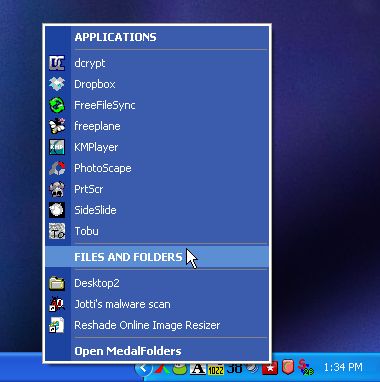Expand hidden tray icons with arrow button

[x=144, y=368]
